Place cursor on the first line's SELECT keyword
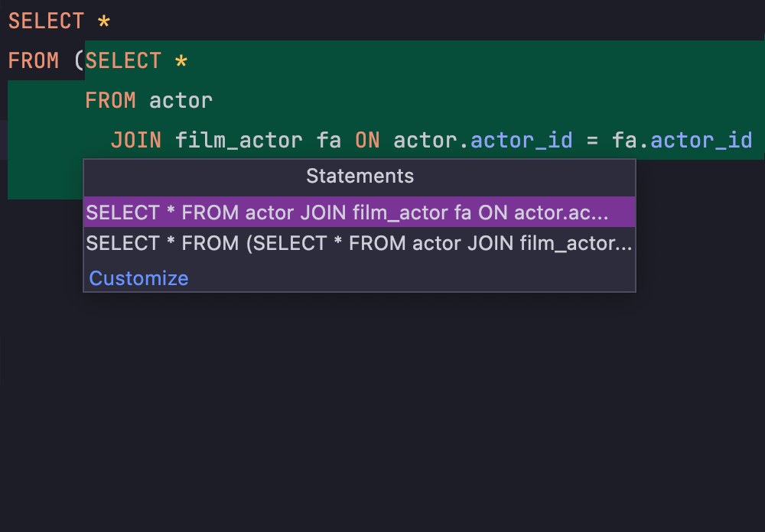 pos(46,21)
